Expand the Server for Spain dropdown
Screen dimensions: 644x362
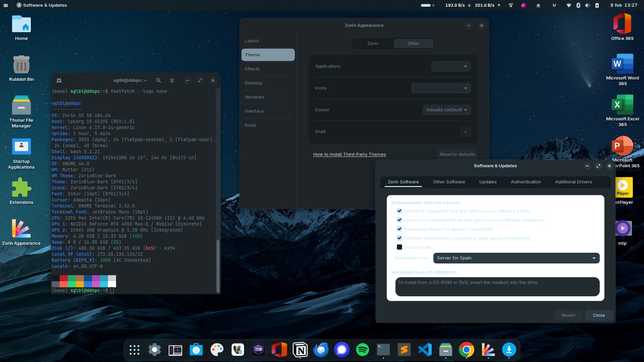click(516, 258)
